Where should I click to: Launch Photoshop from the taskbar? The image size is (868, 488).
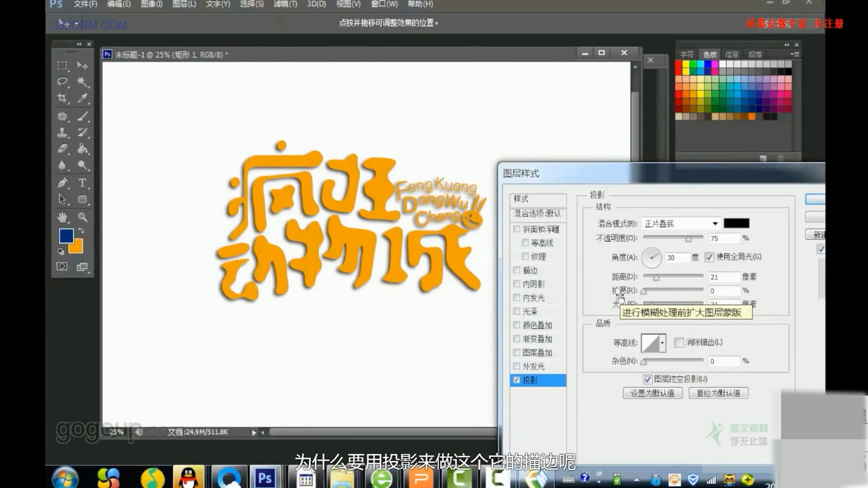click(265, 476)
